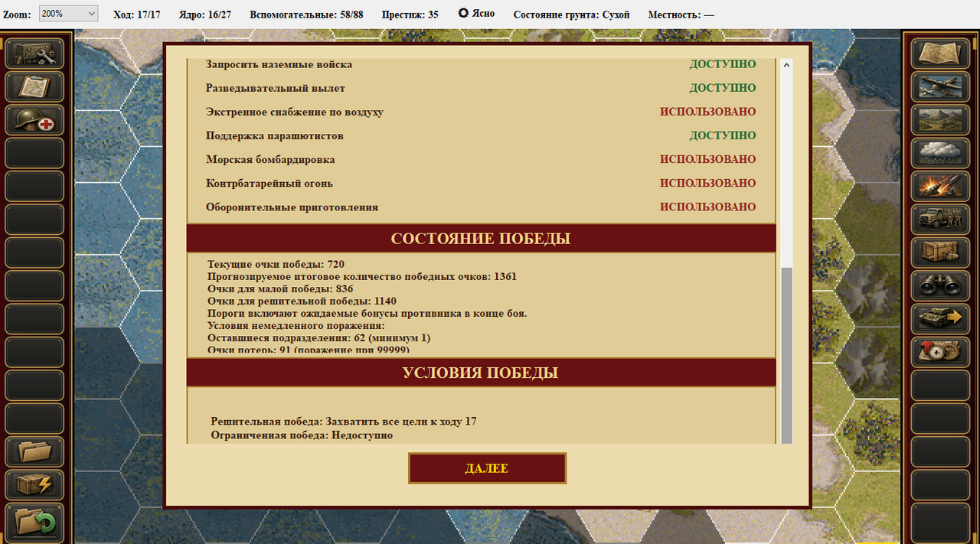Select the Морская бомбардировка row

tap(481, 159)
